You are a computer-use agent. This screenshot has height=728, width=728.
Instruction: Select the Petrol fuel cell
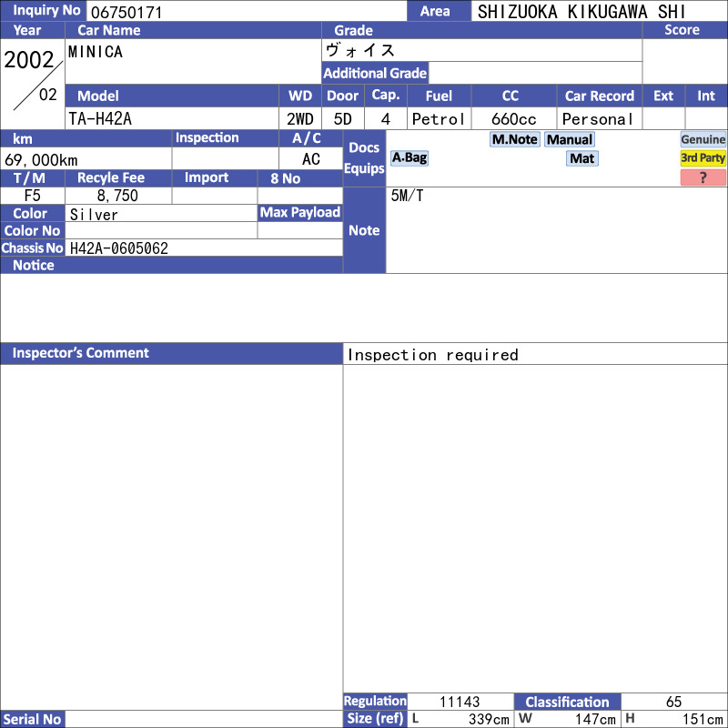[x=439, y=119]
